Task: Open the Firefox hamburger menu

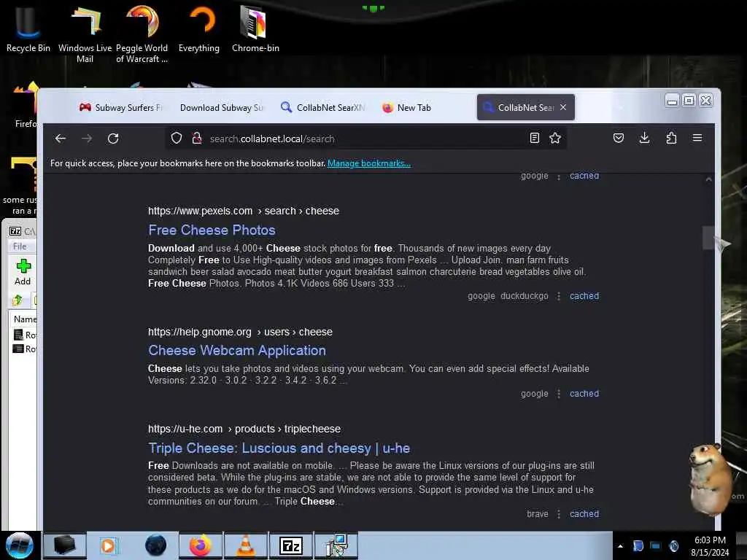Action: tap(697, 138)
